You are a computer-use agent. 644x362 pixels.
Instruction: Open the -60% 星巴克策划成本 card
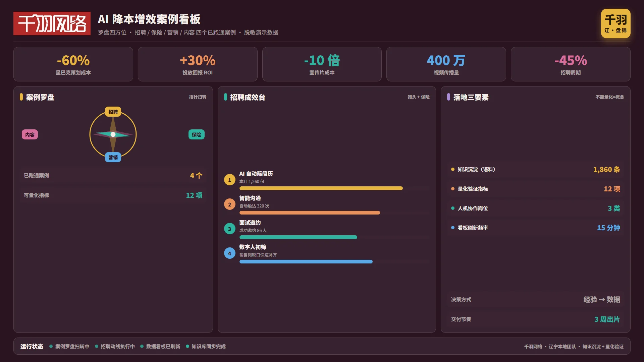click(x=73, y=64)
